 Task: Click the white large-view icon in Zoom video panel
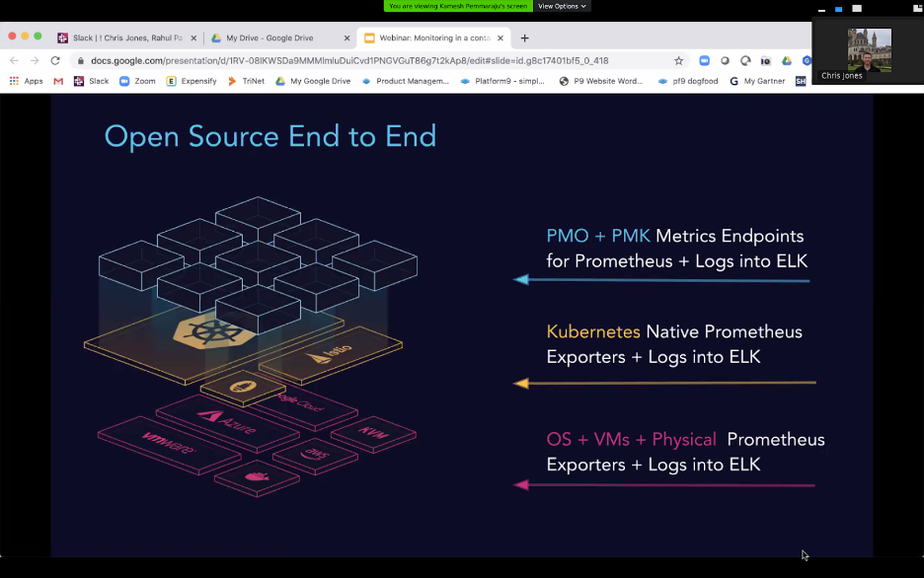[858, 8]
